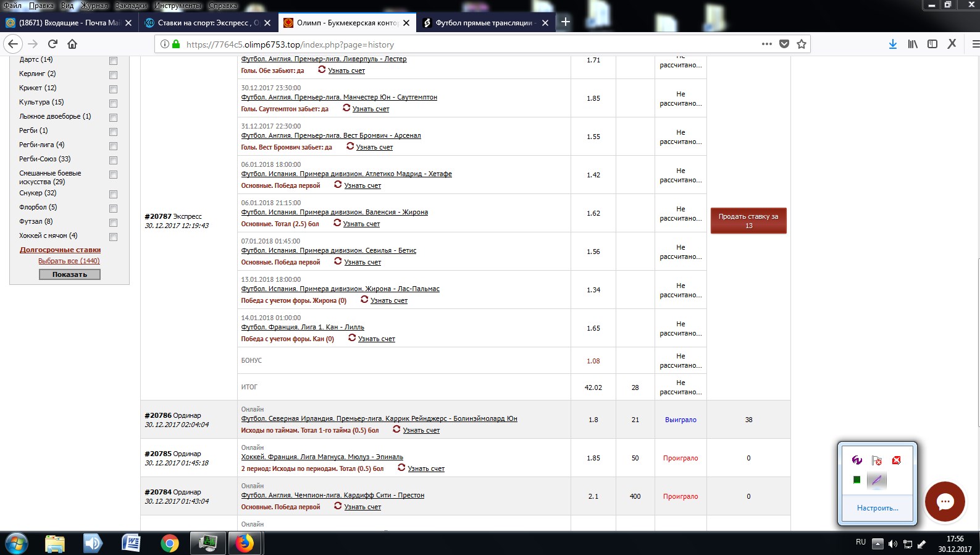Image resolution: width=980 pixels, height=555 pixels.
Task: Refresh score icon for Манчестер Юн - Саутгемптон
Action: (346, 108)
